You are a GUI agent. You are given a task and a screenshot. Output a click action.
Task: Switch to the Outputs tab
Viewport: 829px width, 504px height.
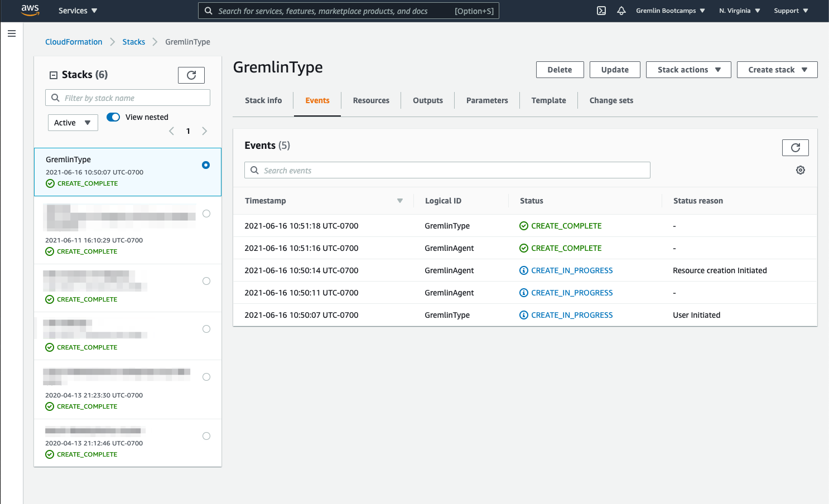tap(428, 100)
